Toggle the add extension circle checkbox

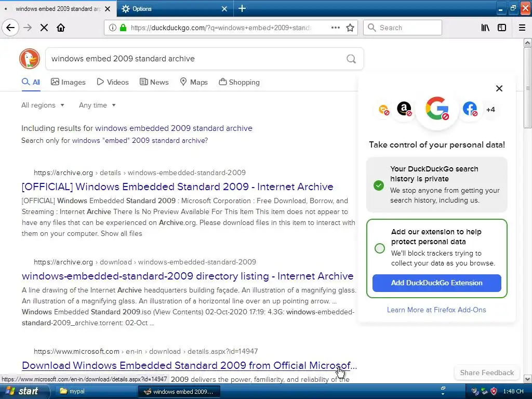380,248
